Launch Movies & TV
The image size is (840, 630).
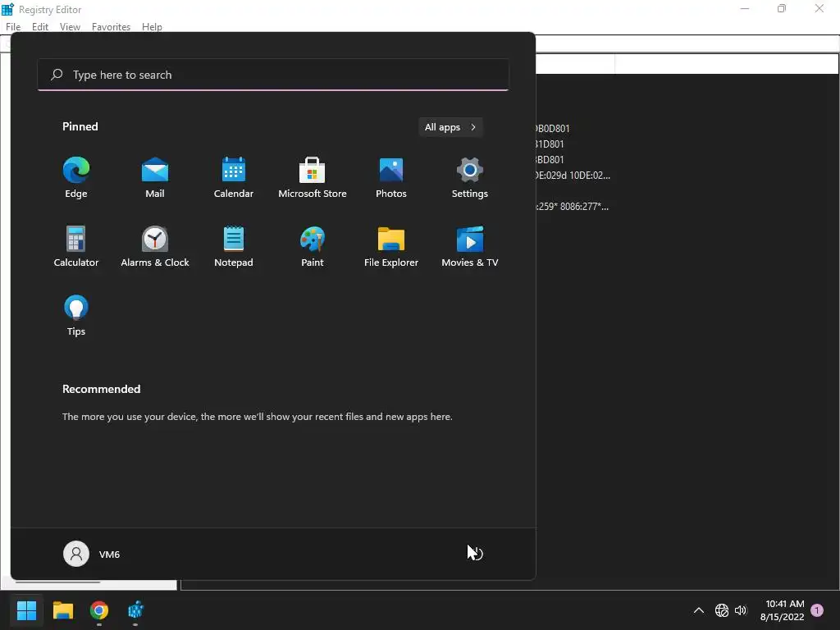[x=470, y=247]
